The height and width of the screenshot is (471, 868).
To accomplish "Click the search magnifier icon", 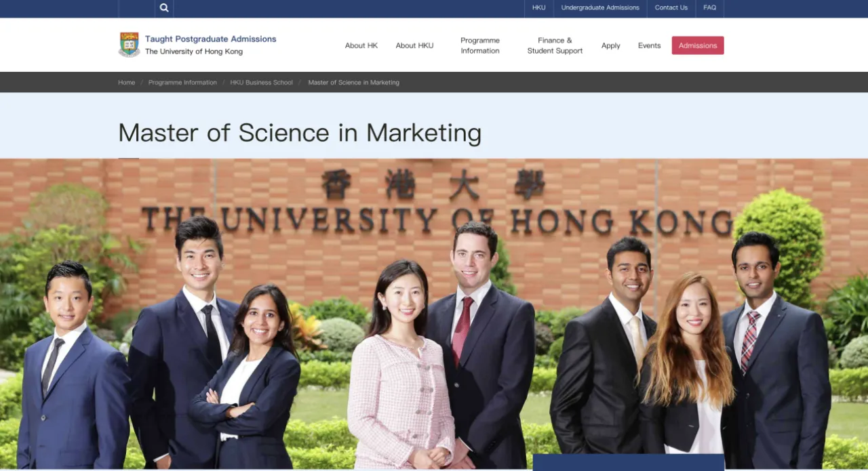I will click(x=164, y=8).
